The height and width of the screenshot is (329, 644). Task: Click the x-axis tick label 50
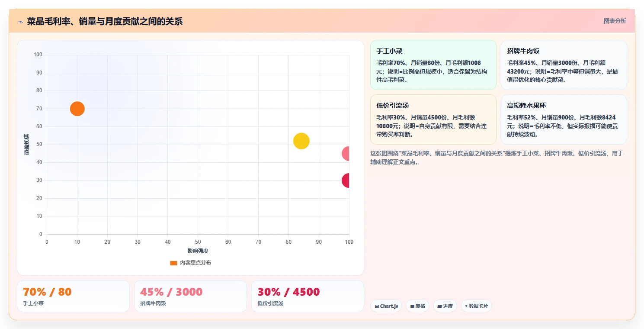click(x=198, y=242)
